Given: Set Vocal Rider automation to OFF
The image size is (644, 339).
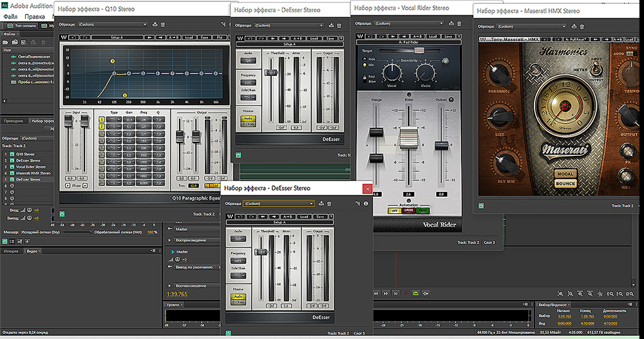Looking at the screenshot, I should click(x=394, y=210).
